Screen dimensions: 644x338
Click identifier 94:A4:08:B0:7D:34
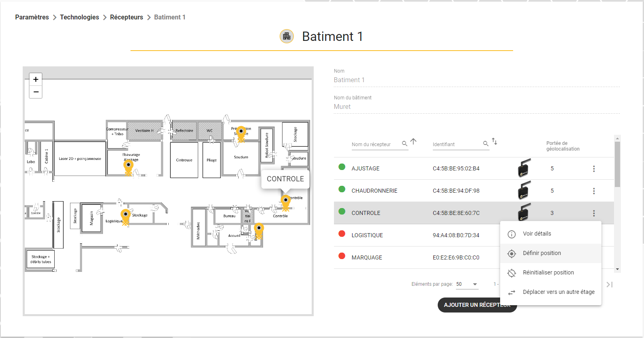[456, 235]
